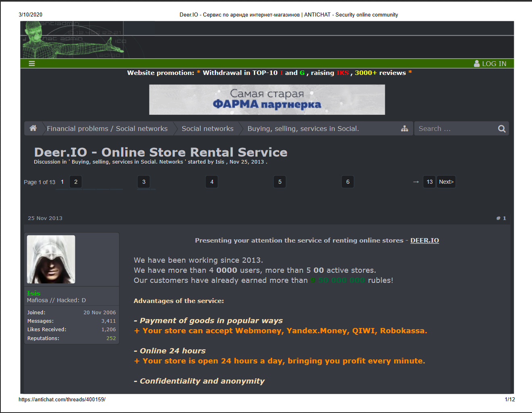This screenshot has height=413, width=532.
Task: Click Isis user avatar image
Action: [51, 259]
